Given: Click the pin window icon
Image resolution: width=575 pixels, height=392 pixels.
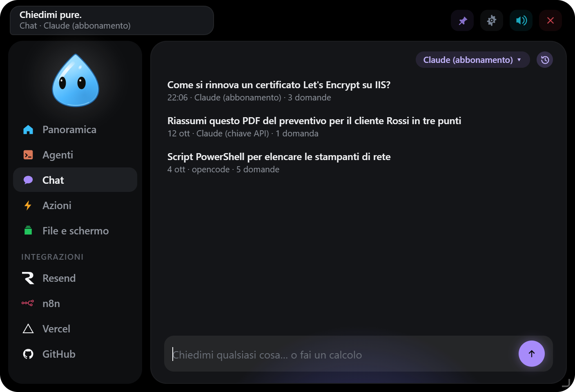Looking at the screenshot, I should [462, 20].
